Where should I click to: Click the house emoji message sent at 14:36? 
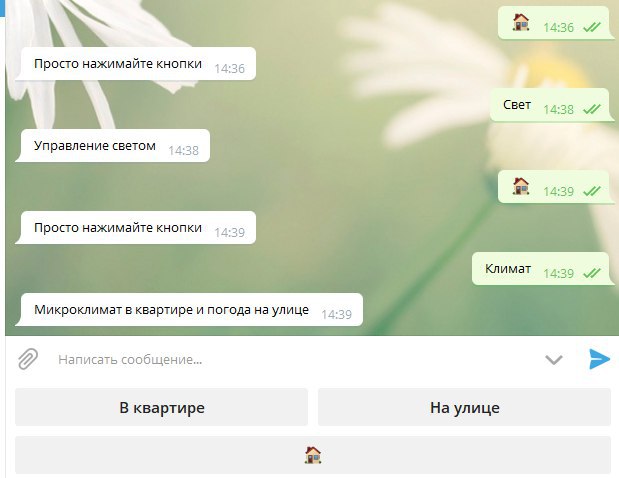click(556, 23)
